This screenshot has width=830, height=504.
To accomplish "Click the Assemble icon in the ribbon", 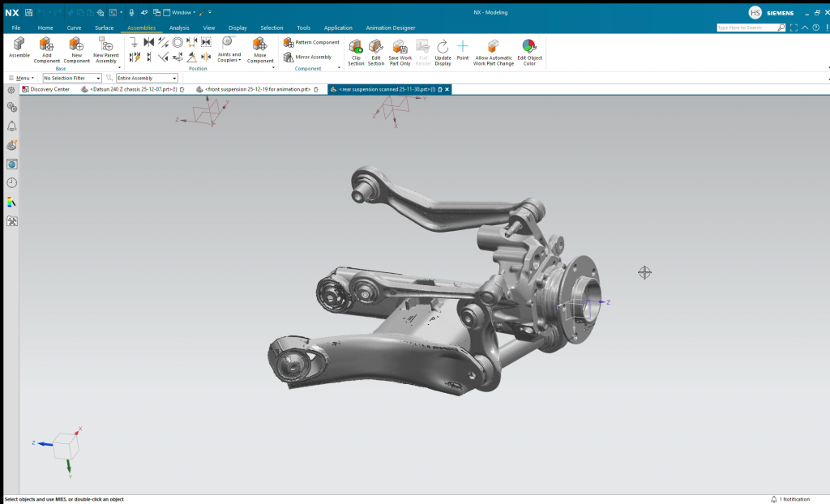I will [x=19, y=47].
